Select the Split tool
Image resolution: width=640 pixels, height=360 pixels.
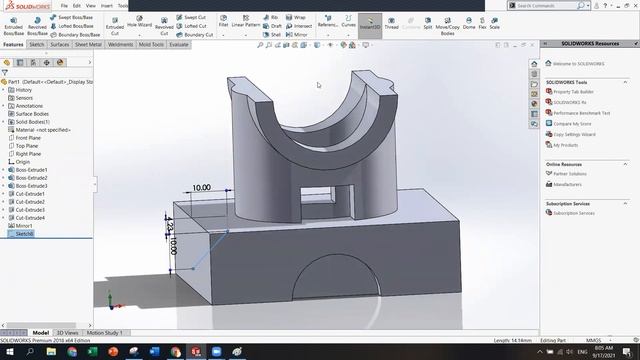point(427,23)
